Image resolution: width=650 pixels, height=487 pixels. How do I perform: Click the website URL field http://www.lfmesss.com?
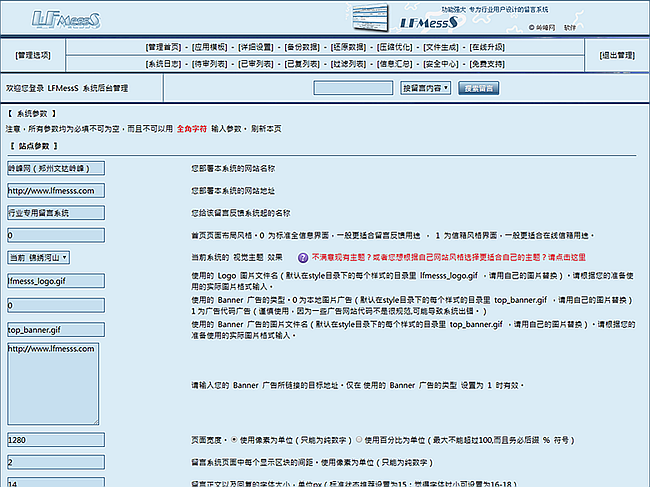coord(55,190)
